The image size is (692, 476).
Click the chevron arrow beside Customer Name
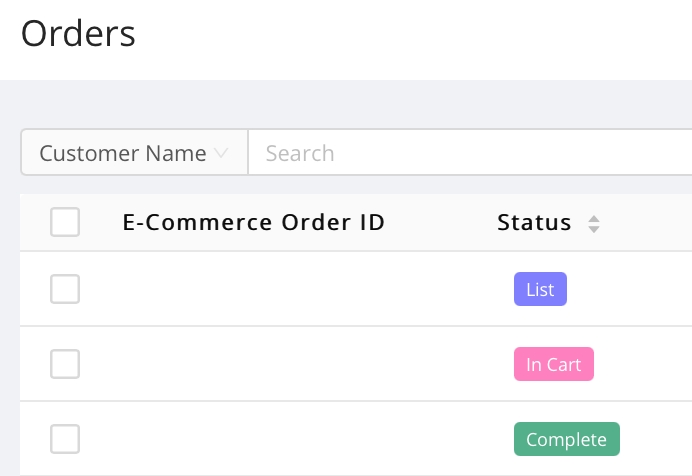(221, 154)
